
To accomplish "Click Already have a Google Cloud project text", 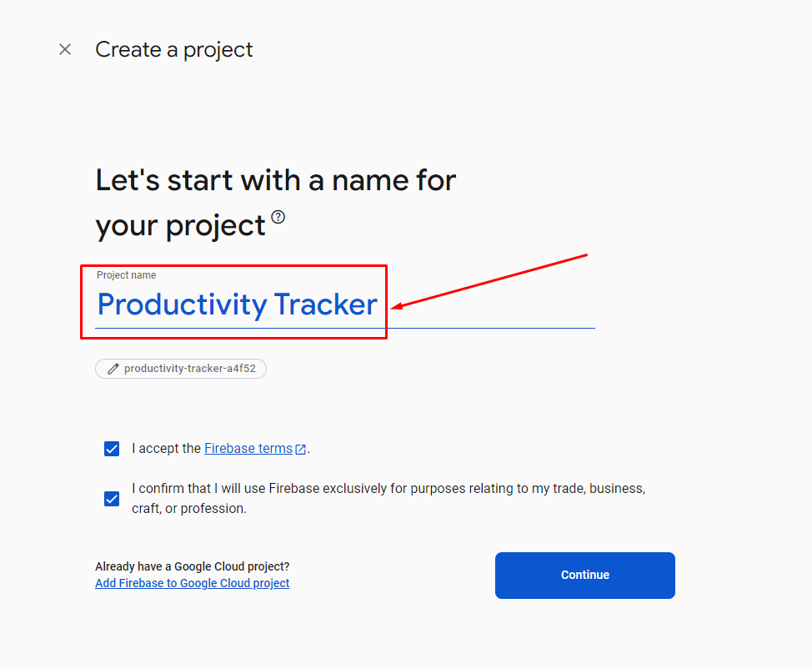I will point(192,566).
